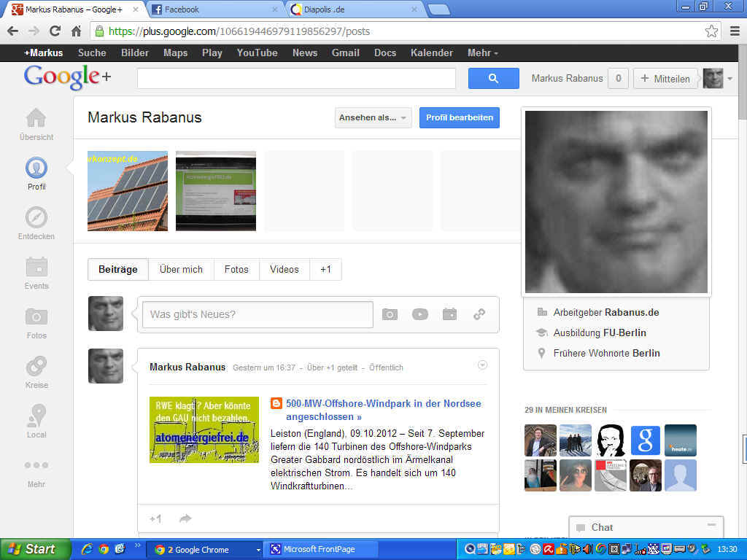This screenshot has height=560, width=747.
Task: Open the 29 in meinen Kreisen link
Action: point(565,410)
